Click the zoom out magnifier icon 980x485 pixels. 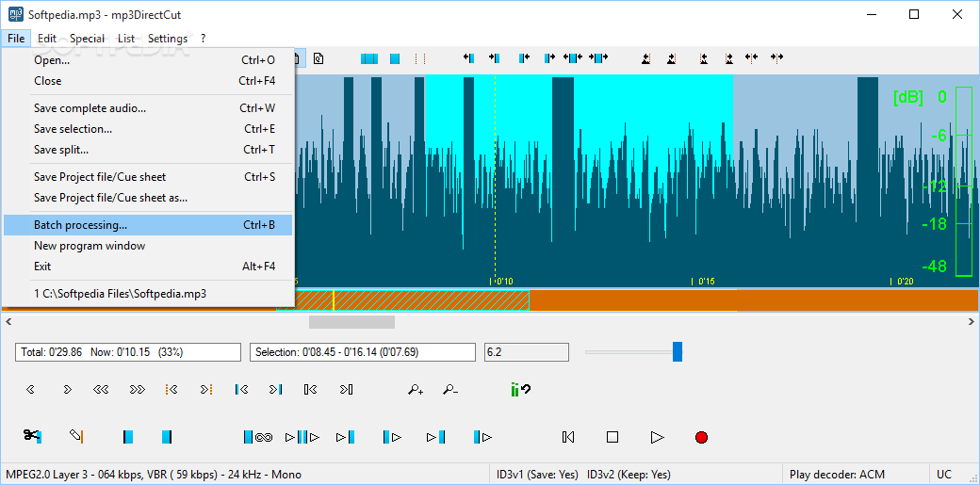(x=450, y=389)
